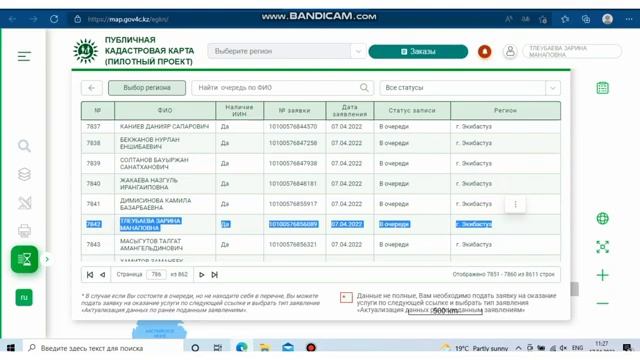Zoom out the map with minus

coord(602,303)
